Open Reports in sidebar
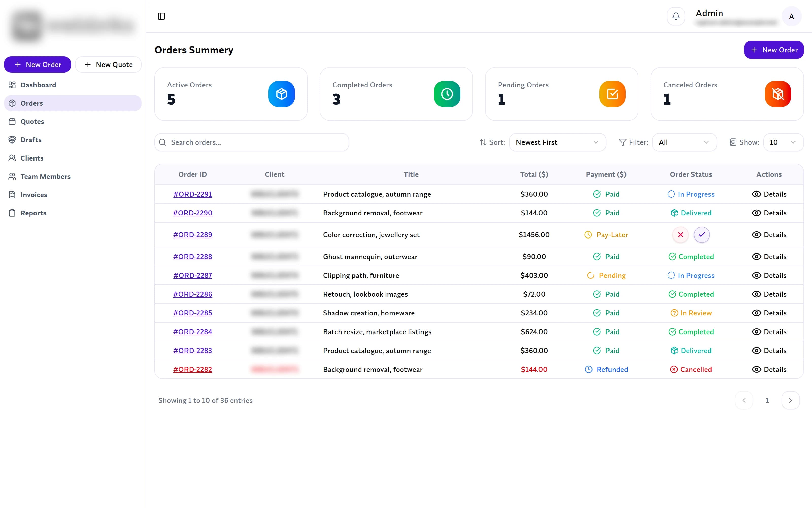The width and height of the screenshot is (812, 508). click(x=73, y=213)
